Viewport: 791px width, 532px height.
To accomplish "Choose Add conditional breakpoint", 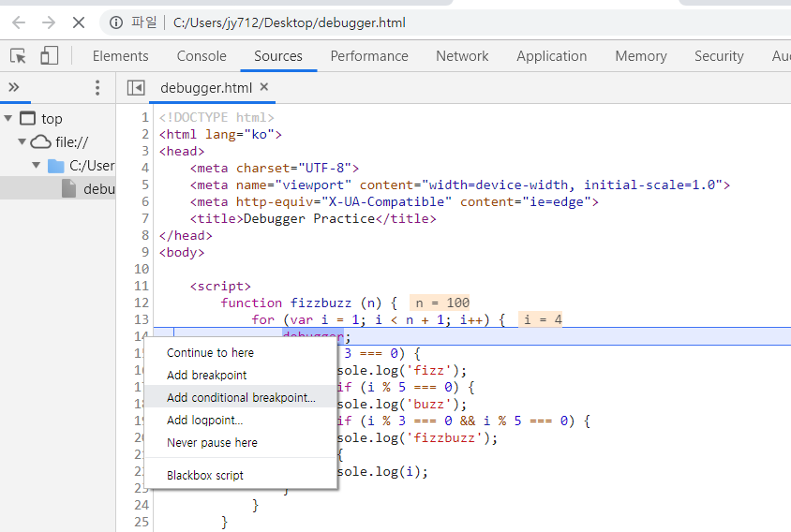I will pos(241,397).
